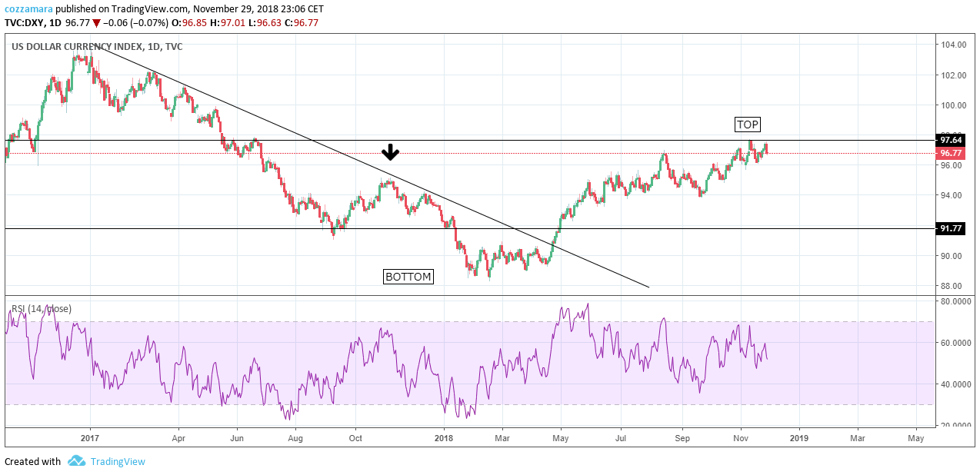Click the 94.00 price axis label
The height and width of the screenshot is (475, 980).
pos(953,195)
